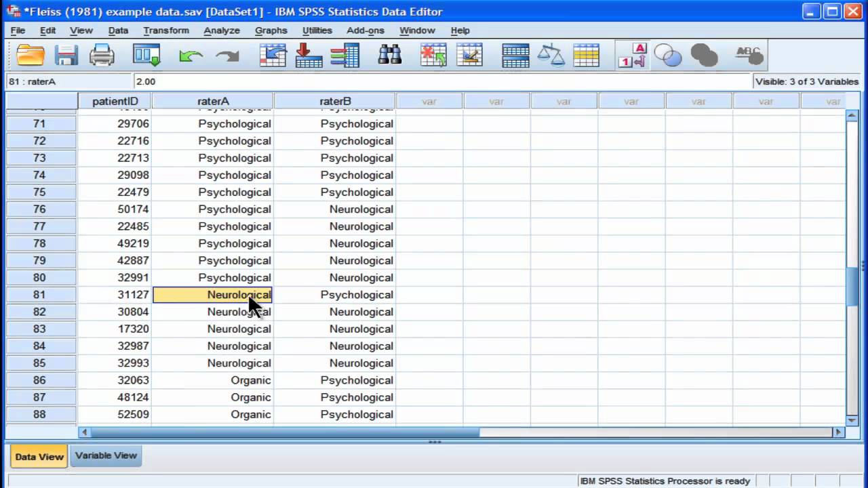
Task: Open the Select Cases icon
Action: [x=587, y=55]
